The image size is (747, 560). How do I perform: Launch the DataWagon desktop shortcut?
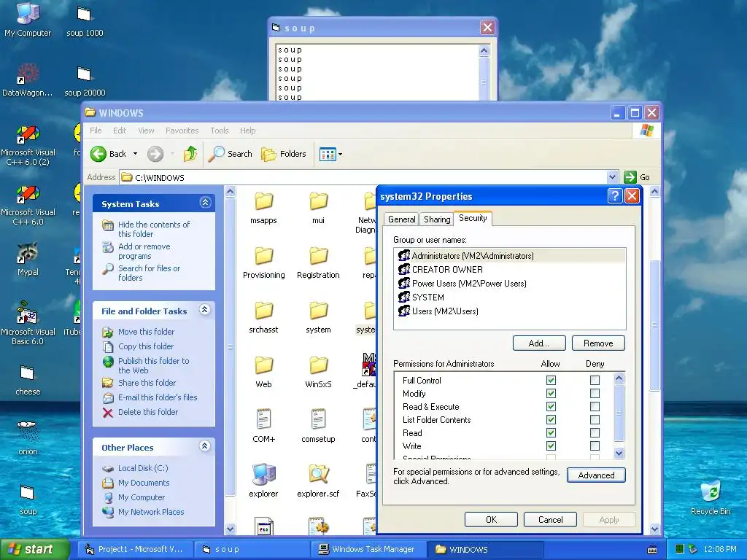[28, 80]
